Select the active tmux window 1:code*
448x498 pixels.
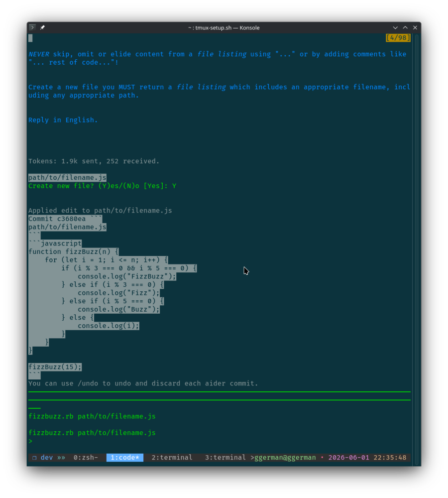point(125,457)
